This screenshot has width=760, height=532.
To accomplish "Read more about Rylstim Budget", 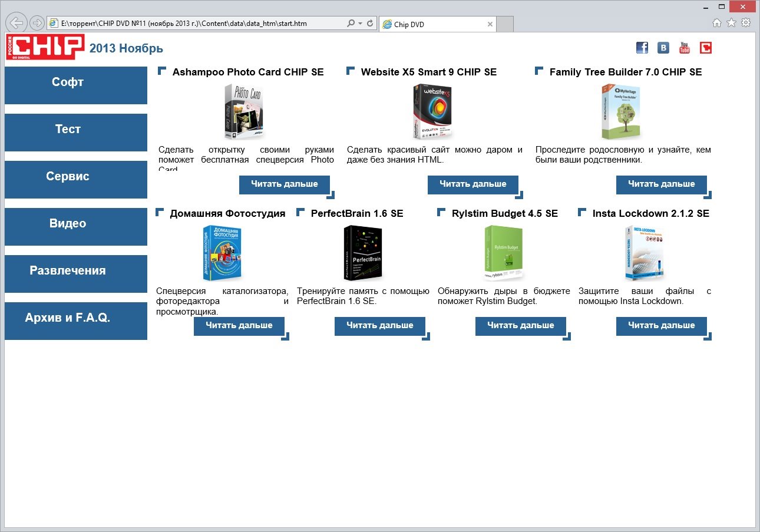I will coord(521,326).
